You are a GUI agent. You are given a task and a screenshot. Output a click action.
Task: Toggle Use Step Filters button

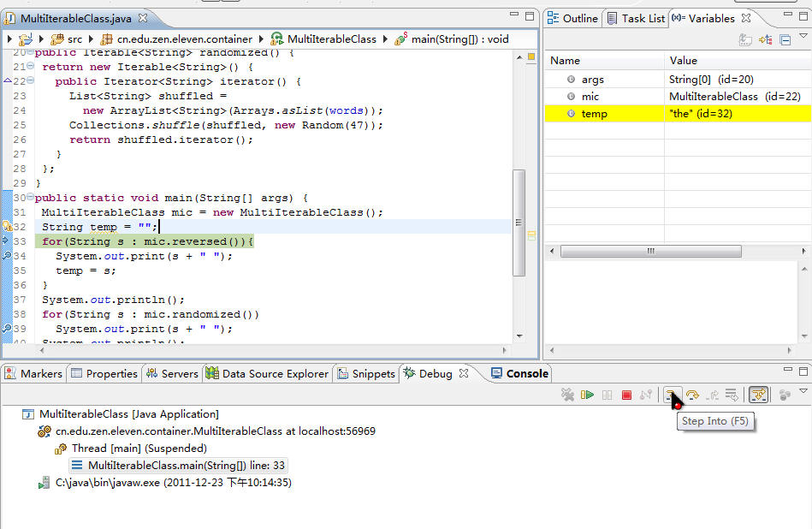point(757,395)
